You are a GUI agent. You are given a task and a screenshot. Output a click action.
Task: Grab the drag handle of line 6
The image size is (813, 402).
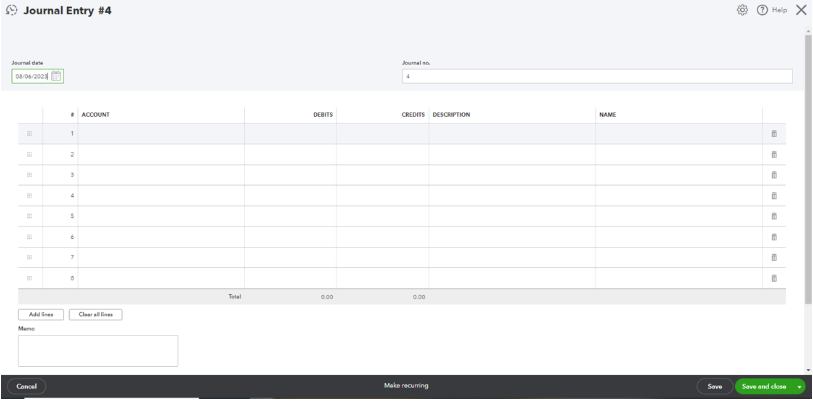click(30, 237)
